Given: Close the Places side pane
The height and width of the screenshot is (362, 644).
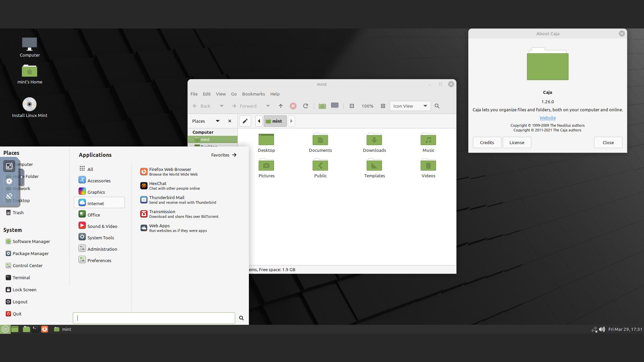Looking at the screenshot, I should click(x=230, y=121).
